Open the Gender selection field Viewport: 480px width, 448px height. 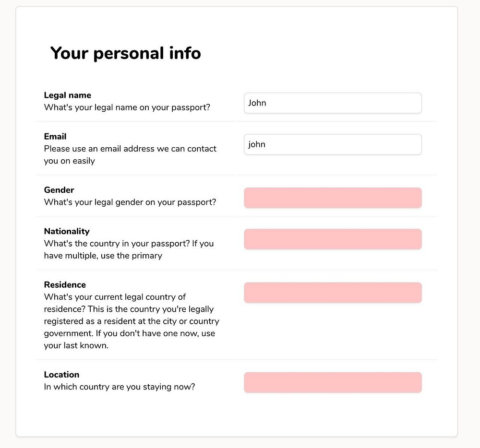pyautogui.click(x=333, y=198)
